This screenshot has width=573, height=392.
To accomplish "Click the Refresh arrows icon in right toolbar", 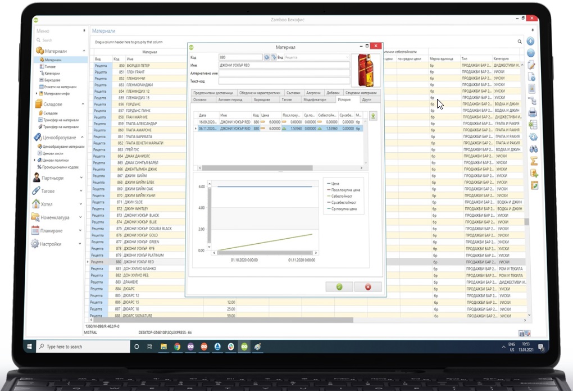I will (533, 136).
